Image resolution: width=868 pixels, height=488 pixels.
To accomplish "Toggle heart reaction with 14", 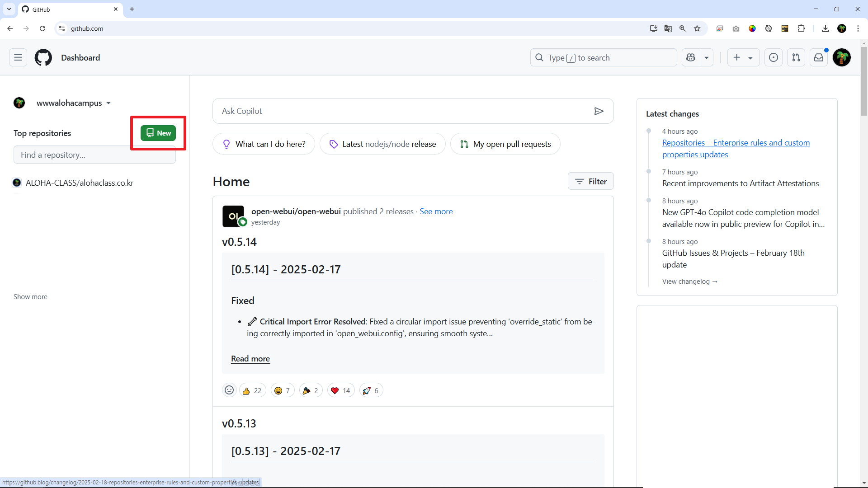I will (341, 390).
